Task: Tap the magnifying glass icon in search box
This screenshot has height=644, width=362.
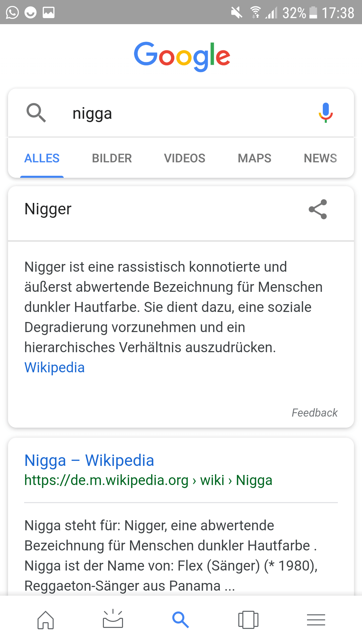Action: tap(36, 113)
